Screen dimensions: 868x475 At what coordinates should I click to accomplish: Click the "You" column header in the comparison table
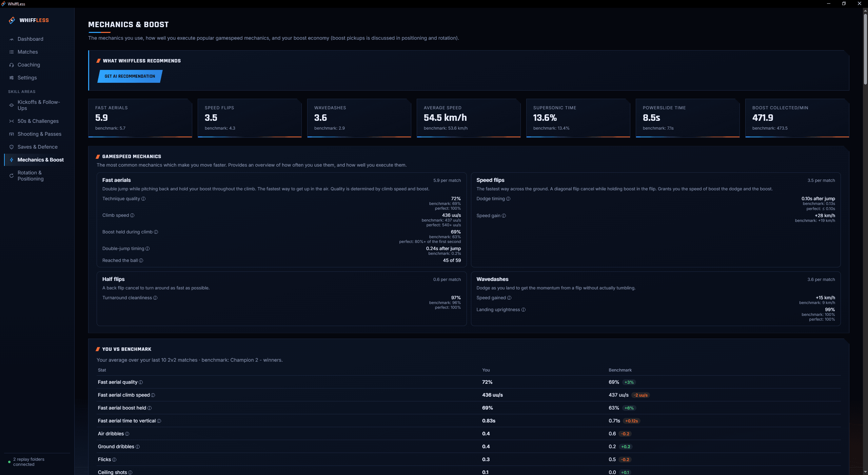pyautogui.click(x=486, y=370)
